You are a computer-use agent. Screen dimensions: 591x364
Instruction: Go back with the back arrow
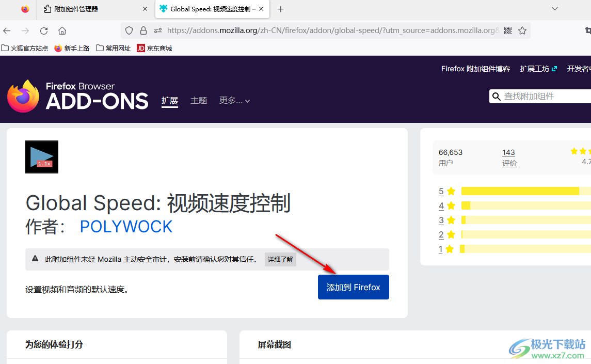click(x=7, y=31)
